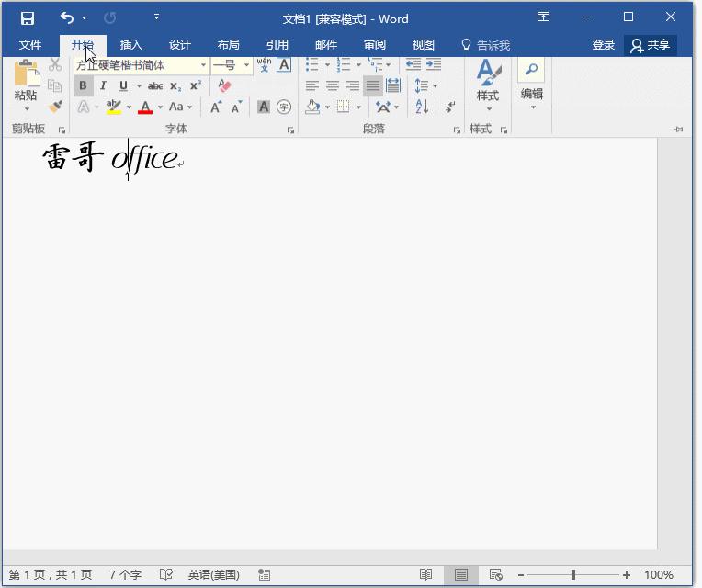Open the 文件 menu

point(30,45)
